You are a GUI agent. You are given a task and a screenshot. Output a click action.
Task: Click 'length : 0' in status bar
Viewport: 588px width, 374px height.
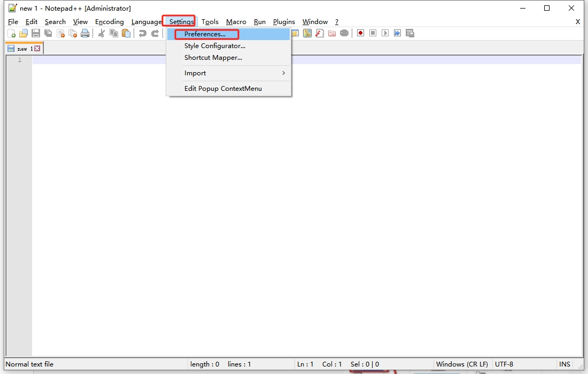[205, 364]
